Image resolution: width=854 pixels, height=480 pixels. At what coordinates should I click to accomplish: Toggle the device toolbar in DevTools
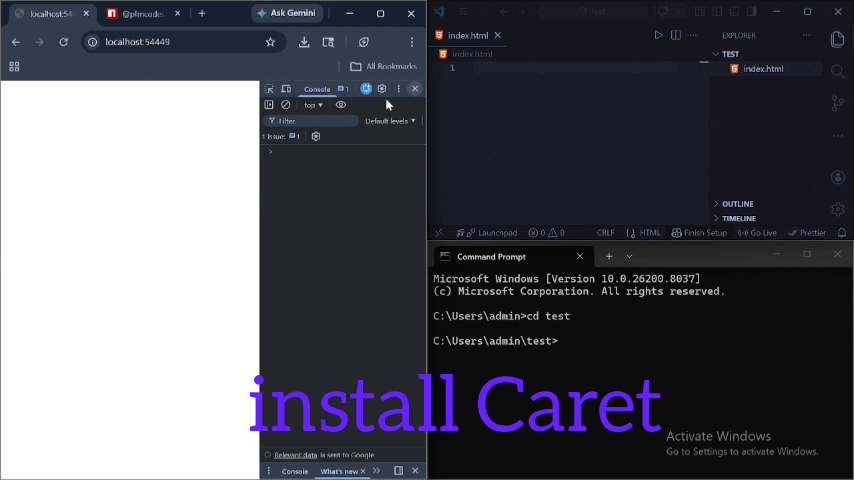(x=285, y=89)
